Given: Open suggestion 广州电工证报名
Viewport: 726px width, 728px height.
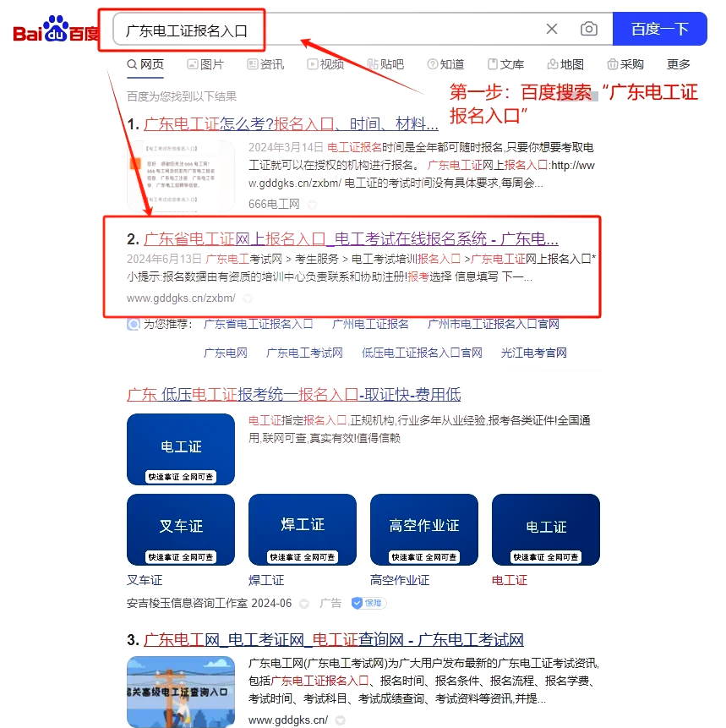Looking at the screenshot, I should 370,324.
